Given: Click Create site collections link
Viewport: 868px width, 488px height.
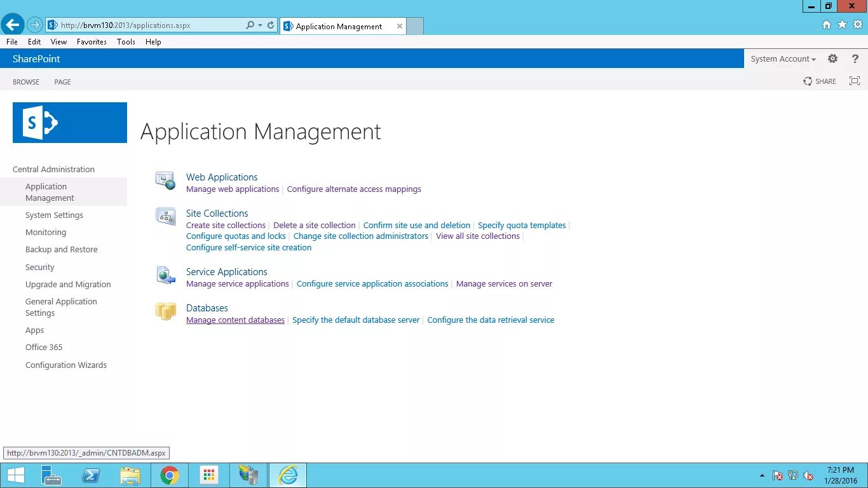Looking at the screenshot, I should pos(226,226).
